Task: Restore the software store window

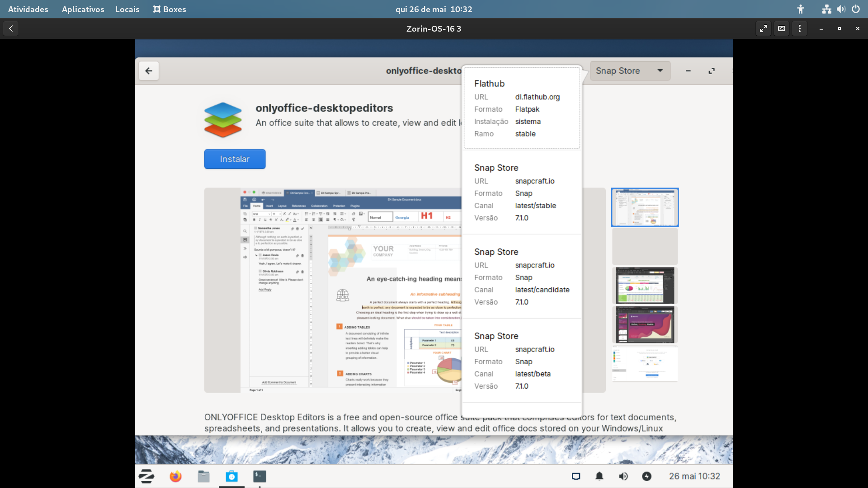Action: pyautogui.click(x=712, y=71)
